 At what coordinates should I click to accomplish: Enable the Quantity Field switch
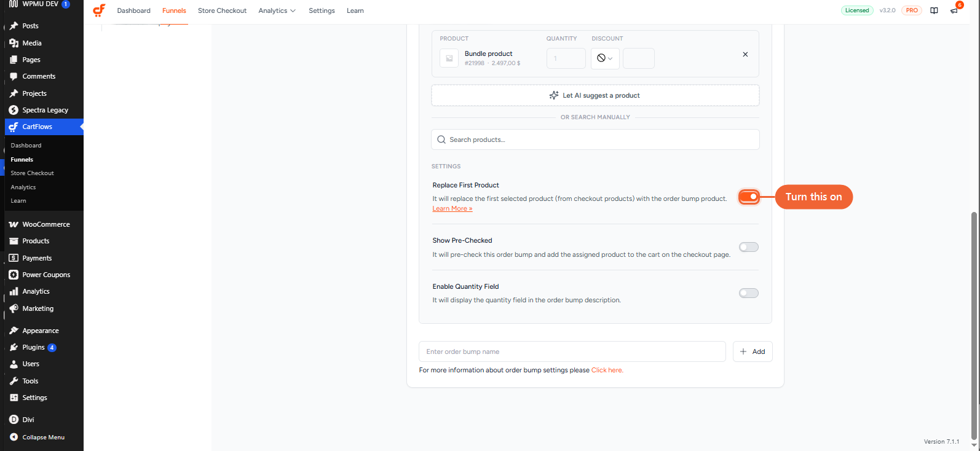click(749, 293)
